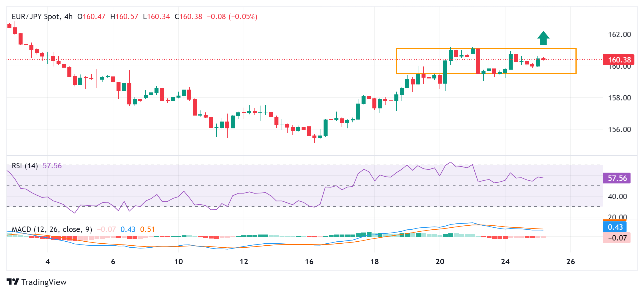
Task: Click the large red candle inside orange box
Action: pos(478,61)
